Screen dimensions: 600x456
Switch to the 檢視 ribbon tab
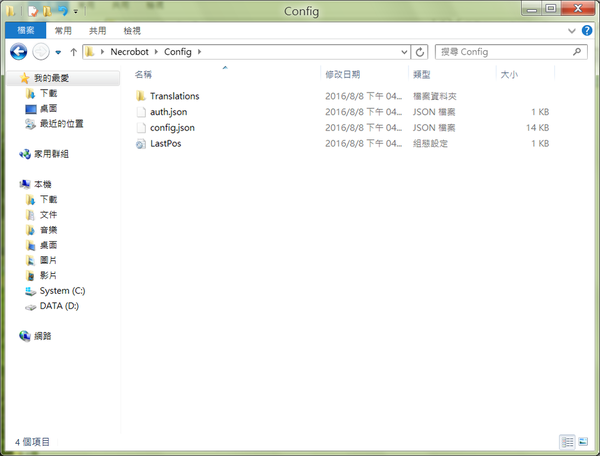[132, 31]
